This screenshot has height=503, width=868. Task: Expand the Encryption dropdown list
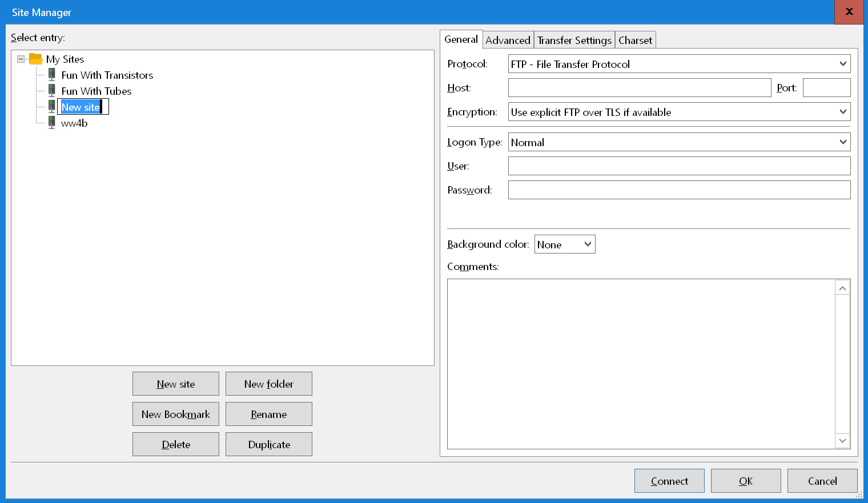click(x=678, y=112)
